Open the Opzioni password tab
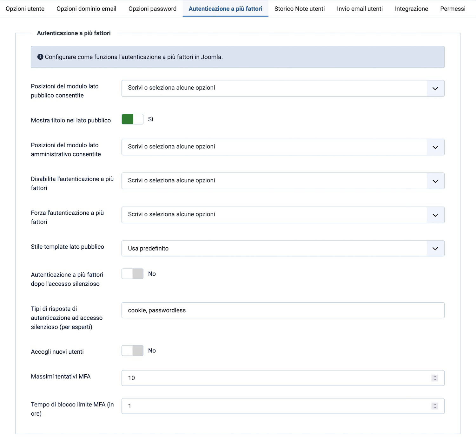This screenshot has height=448, width=476. 152,9
